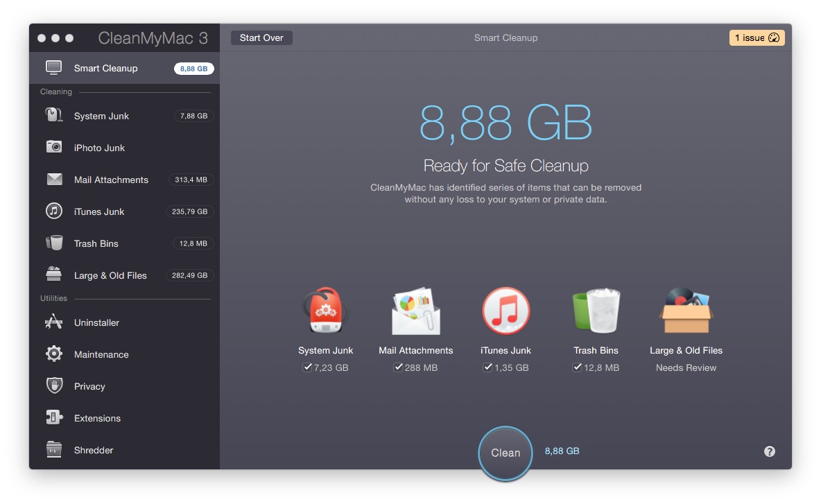
Task: Open the Uninstaller utility
Action: pos(125,322)
